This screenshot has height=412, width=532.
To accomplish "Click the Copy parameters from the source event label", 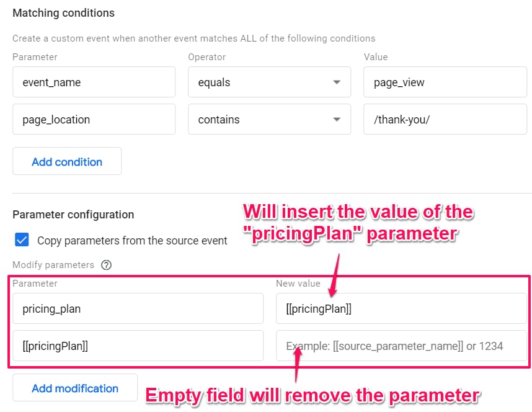I will click(132, 241).
